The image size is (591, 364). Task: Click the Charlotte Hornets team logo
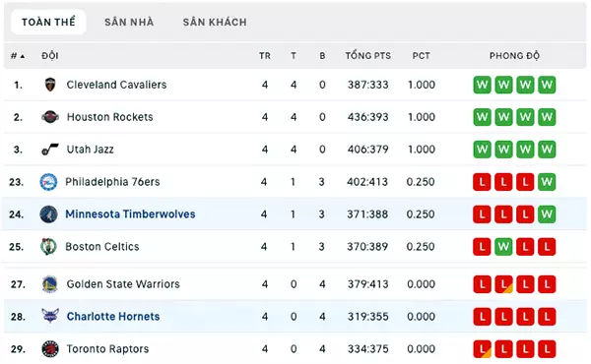pyautogui.click(x=50, y=316)
